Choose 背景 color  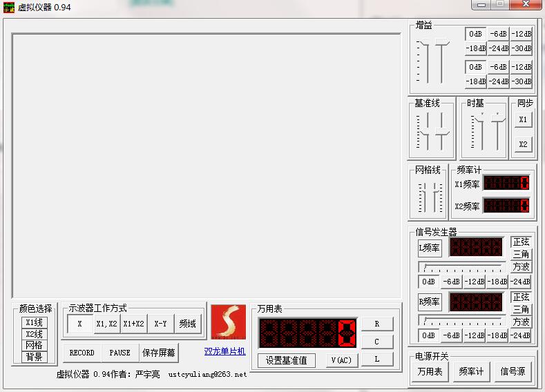pos(35,357)
